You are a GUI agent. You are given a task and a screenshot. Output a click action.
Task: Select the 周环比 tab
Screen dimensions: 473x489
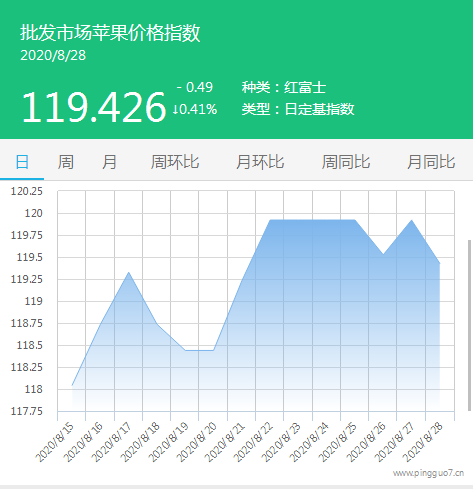pyautogui.click(x=175, y=162)
